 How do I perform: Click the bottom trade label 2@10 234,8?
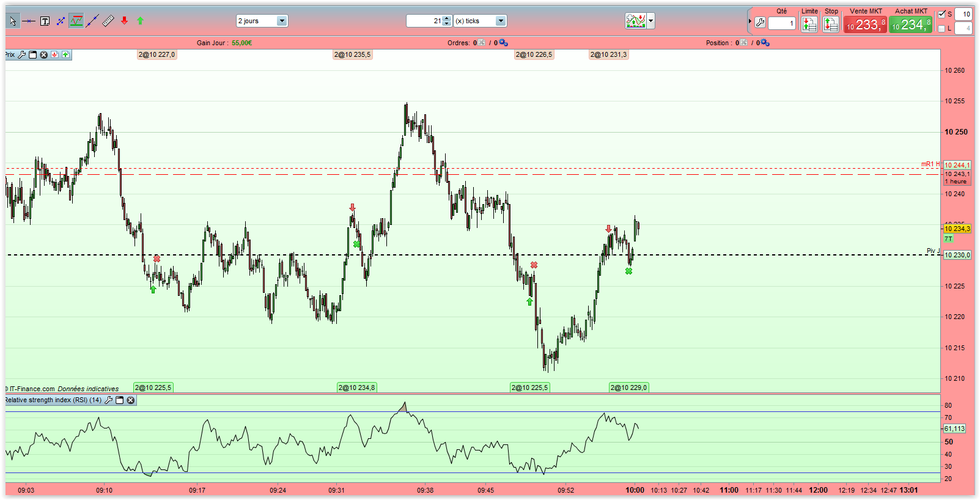(x=357, y=388)
